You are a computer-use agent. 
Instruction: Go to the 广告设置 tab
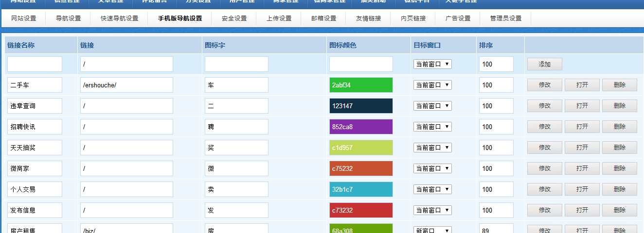point(458,18)
